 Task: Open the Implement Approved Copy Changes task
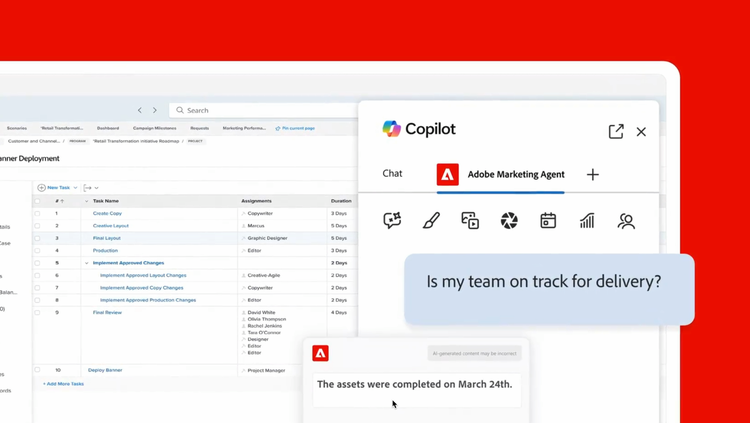tap(142, 288)
